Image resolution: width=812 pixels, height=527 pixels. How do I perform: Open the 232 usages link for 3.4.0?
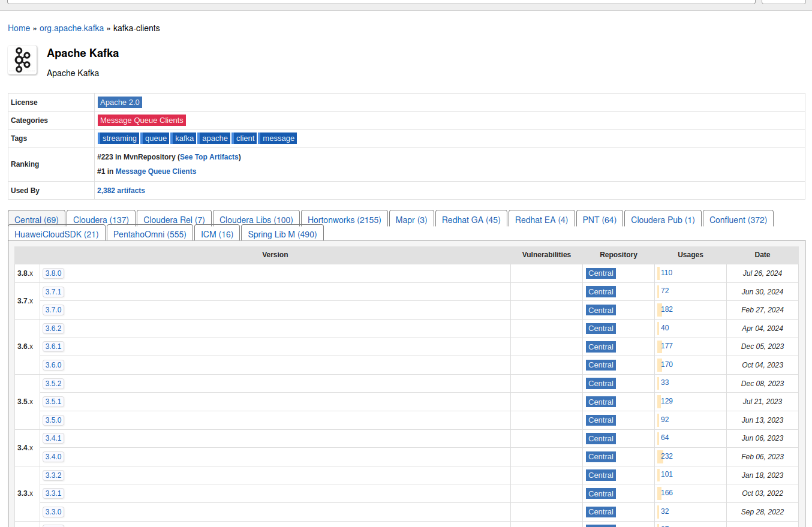click(x=666, y=456)
